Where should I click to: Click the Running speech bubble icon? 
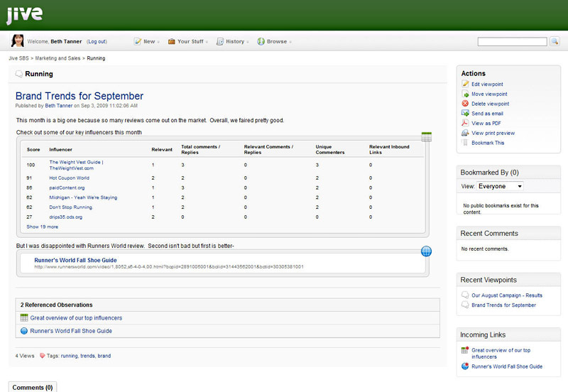(x=19, y=74)
